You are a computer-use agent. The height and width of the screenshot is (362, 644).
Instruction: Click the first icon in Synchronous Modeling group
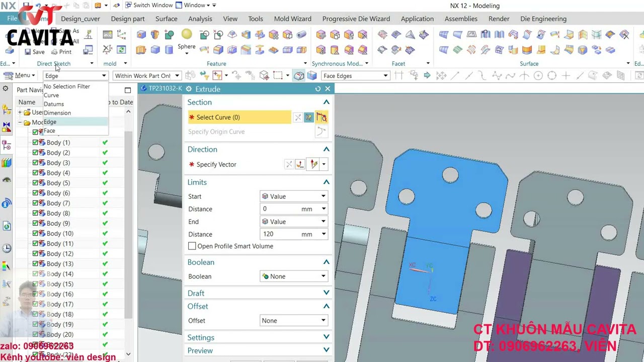click(321, 35)
